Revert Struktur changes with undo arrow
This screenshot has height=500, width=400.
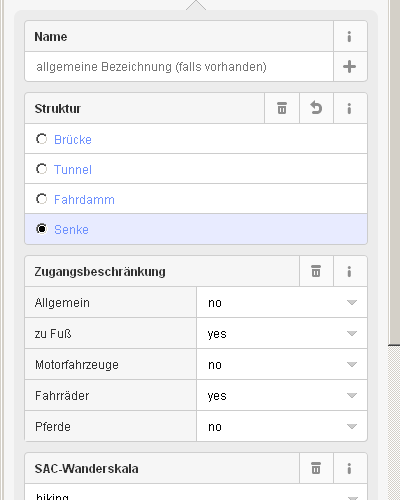coord(316,108)
